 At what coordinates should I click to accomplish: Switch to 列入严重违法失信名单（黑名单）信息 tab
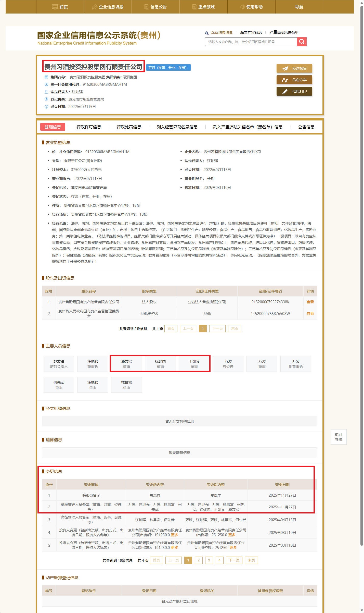click(248, 127)
